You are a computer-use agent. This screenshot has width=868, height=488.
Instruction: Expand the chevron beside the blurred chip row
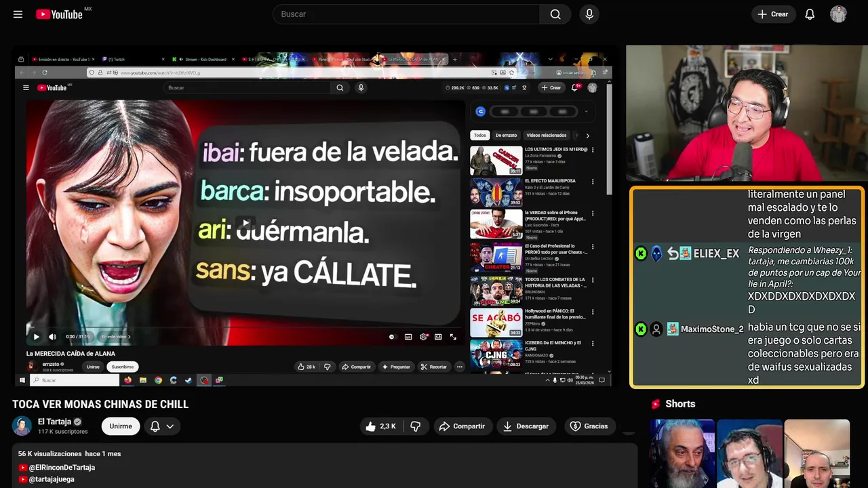tap(586, 112)
